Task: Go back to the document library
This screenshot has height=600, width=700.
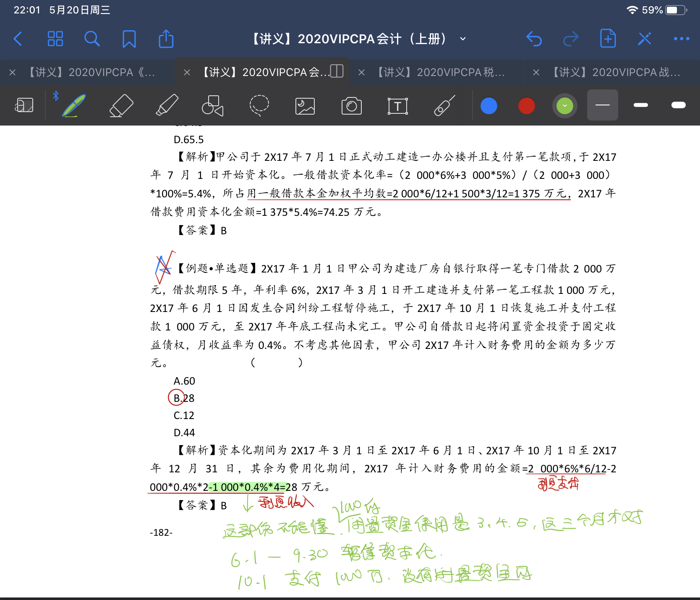Action: click(x=18, y=39)
